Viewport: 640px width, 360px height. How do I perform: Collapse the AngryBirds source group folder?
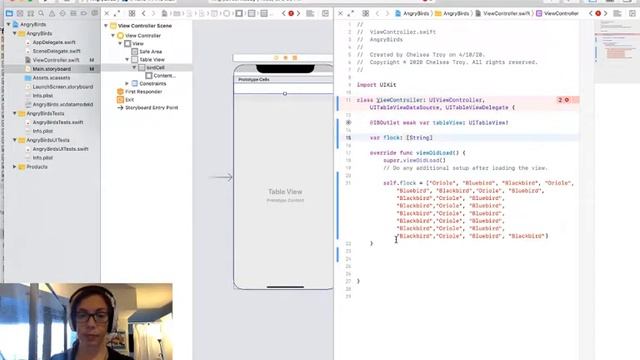[x=15, y=33]
